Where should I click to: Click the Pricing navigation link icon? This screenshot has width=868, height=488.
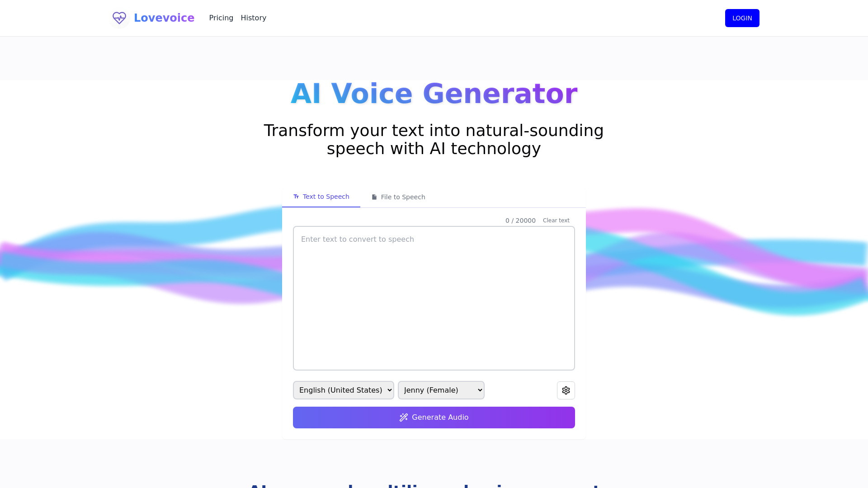[x=221, y=18]
